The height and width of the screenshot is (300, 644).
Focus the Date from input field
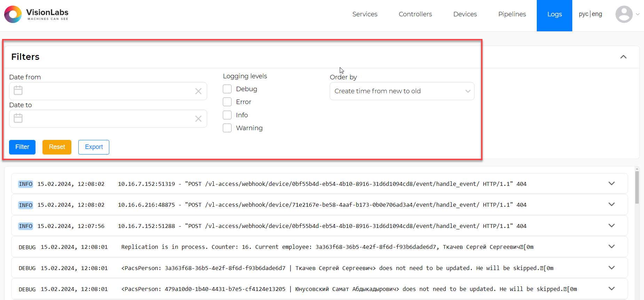coord(108,91)
